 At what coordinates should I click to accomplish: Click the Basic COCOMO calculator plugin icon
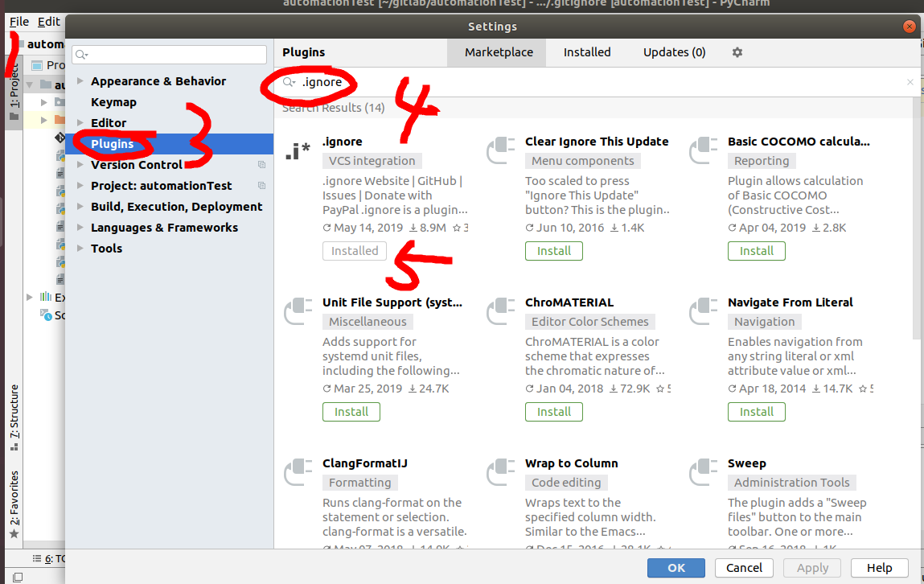703,150
